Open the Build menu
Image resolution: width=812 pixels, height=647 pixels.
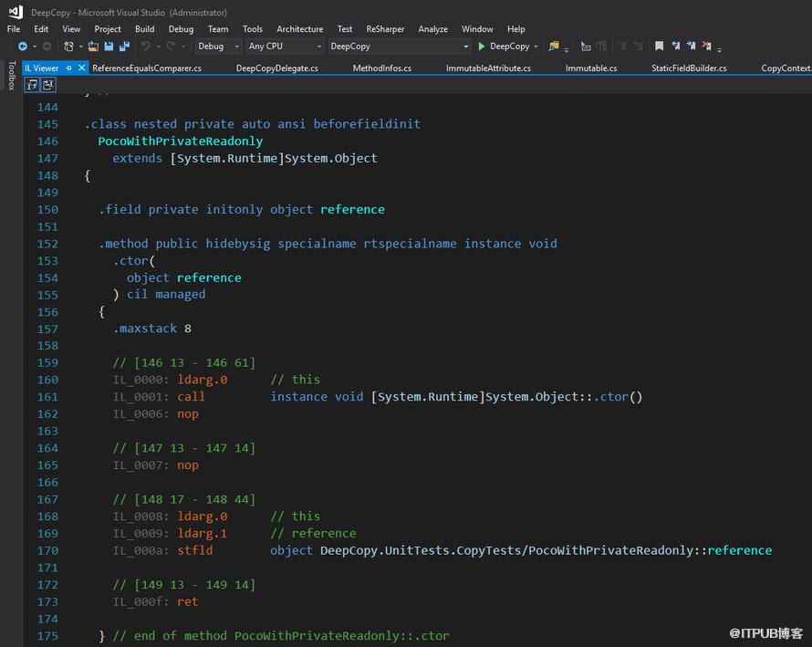click(x=144, y=29)
